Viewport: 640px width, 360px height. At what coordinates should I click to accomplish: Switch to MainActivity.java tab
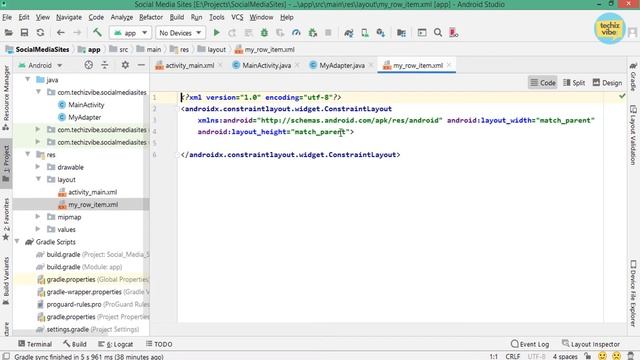click(x=266, y=65)
